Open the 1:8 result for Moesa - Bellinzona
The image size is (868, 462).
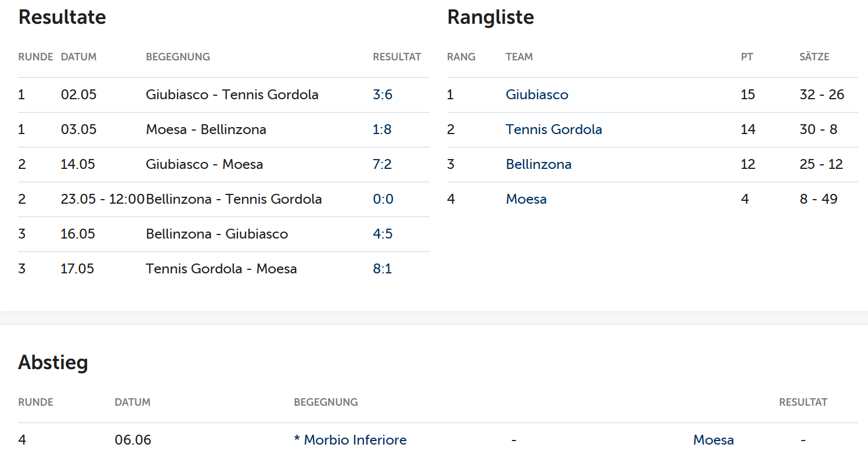(x=382, y=129)
